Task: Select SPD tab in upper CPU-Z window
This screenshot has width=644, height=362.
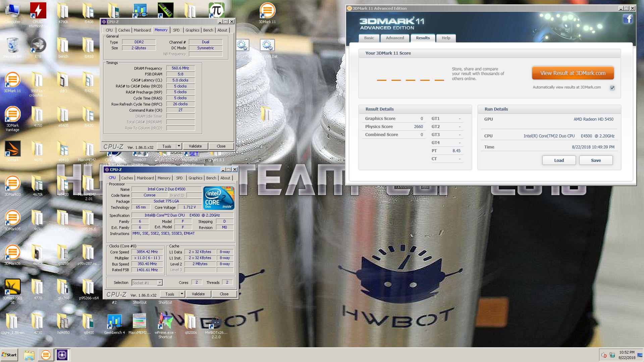Action: [x=176, y=30]
